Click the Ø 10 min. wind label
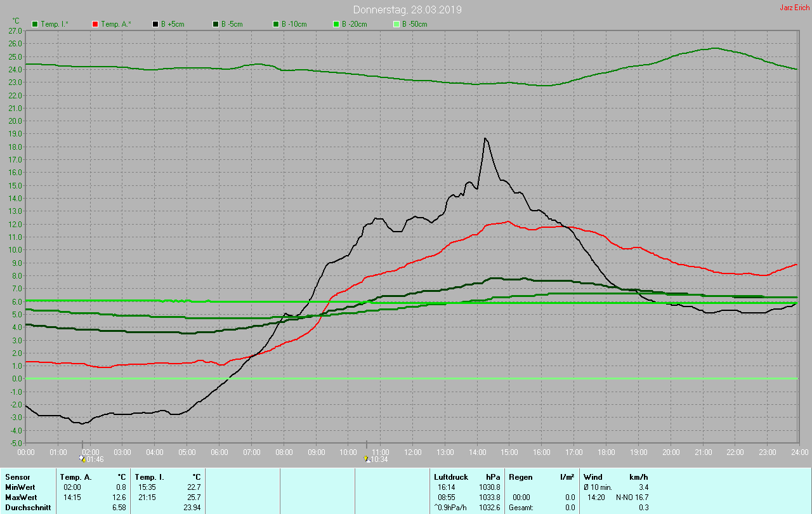Image resolution: width=812 pixels, height=514 pixels. 598,487
